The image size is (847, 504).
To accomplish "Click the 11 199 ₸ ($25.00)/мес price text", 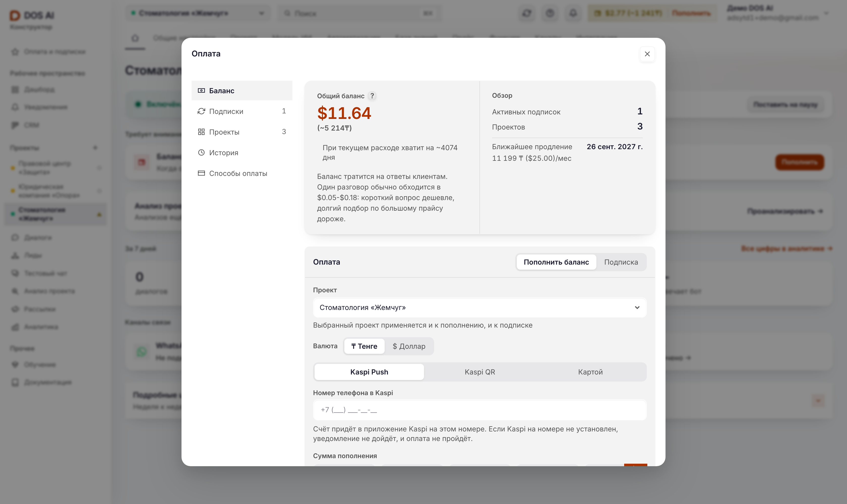I will pyautogui.click(x=531, y=158).
